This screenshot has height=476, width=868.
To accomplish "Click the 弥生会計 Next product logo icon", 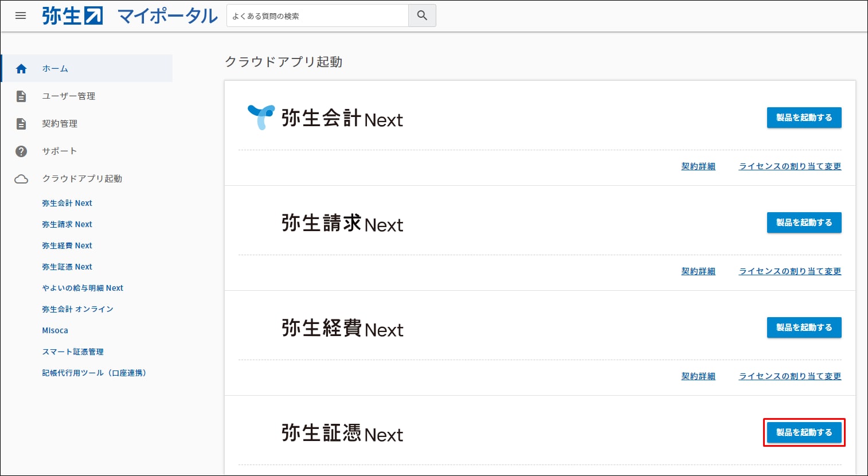I will click(261, 117).
